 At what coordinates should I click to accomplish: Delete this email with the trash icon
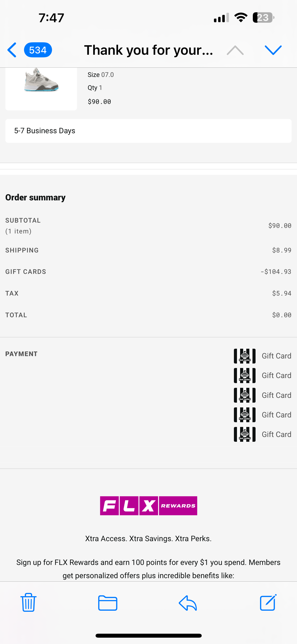pyautogui.click(x=29, y=602)
